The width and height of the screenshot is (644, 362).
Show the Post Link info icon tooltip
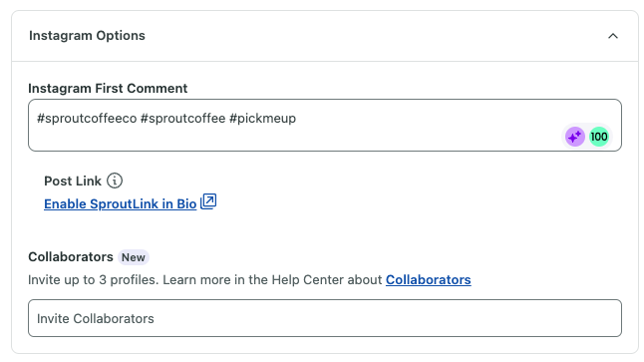tap(115, 181)
